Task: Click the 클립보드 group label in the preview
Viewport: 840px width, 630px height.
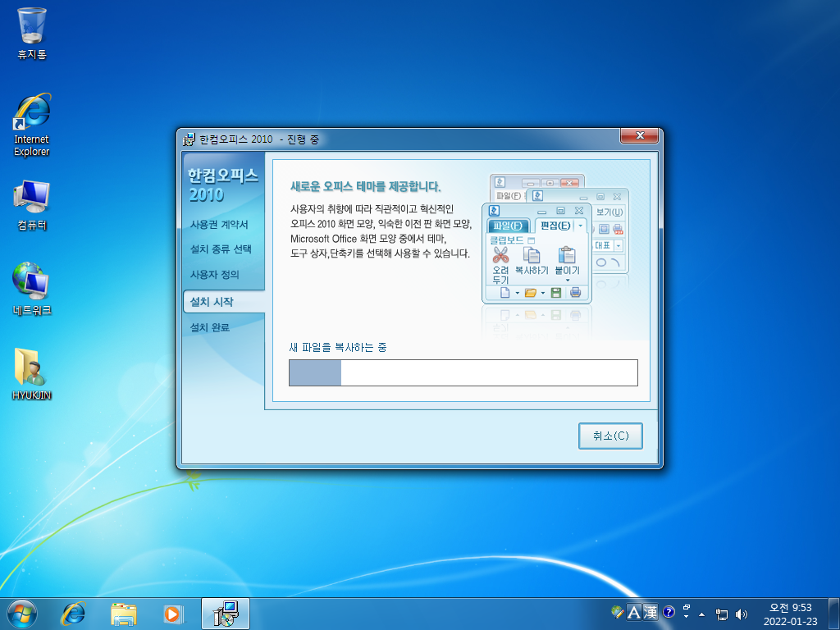Action: pyautogui.click(x=507, y=240)
